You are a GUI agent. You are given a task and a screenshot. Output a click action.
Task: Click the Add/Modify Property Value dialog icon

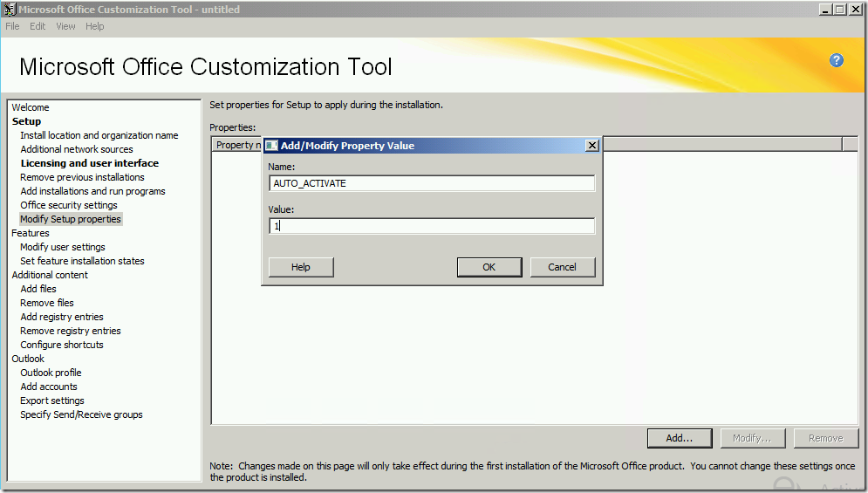(271, 146)
